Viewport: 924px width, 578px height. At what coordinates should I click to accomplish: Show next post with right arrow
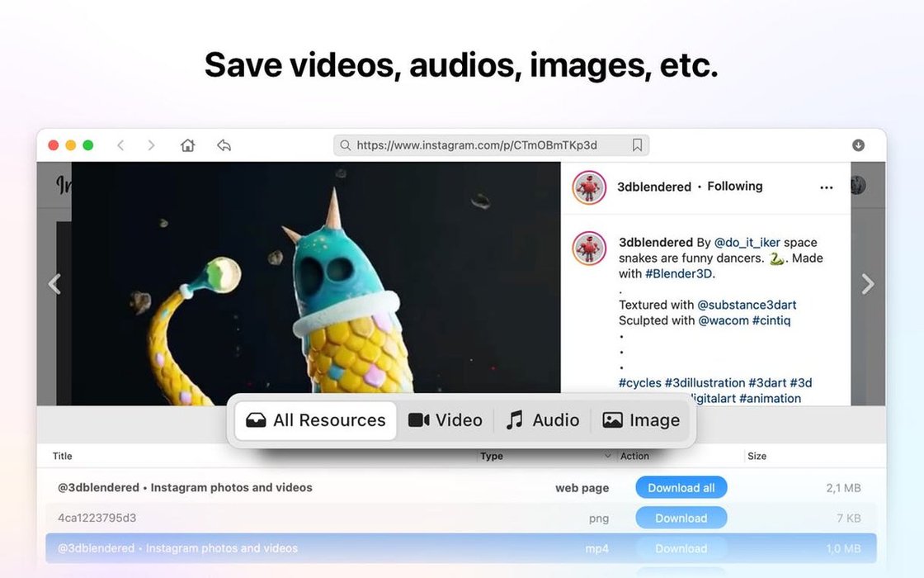tap(867, 284)
